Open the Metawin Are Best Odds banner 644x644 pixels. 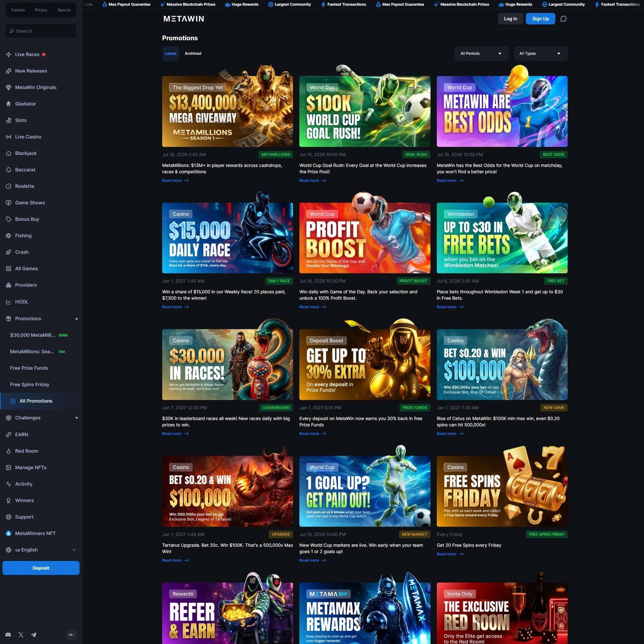(x=502, y=111)
